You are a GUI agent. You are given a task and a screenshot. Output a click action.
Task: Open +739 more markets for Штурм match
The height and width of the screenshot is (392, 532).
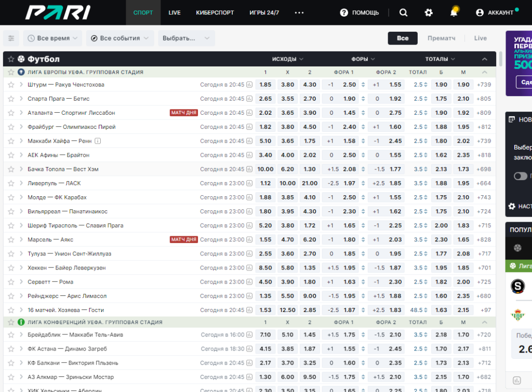coord(484,85)
